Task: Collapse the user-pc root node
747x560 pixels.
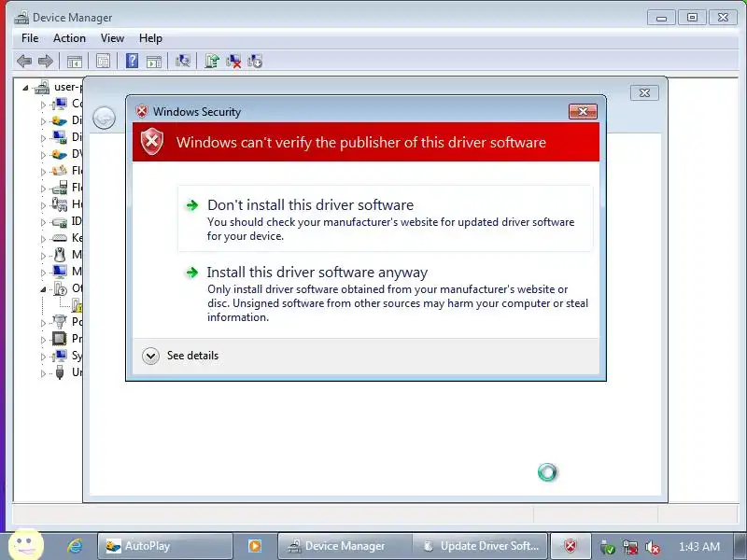Action: 25,88
